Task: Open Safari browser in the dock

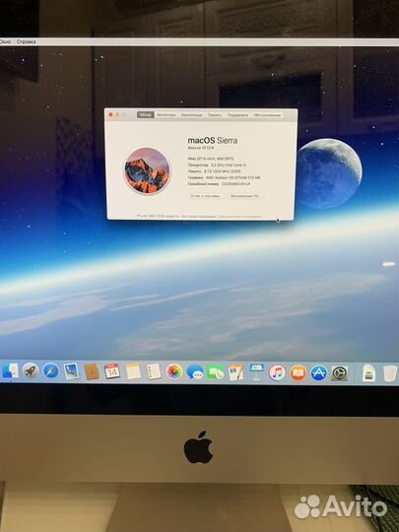Action: point(51,370)
